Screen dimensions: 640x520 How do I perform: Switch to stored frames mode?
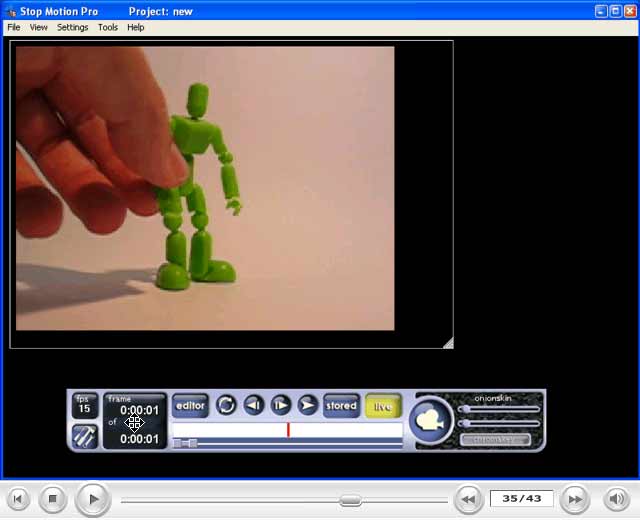click(341, 406)
